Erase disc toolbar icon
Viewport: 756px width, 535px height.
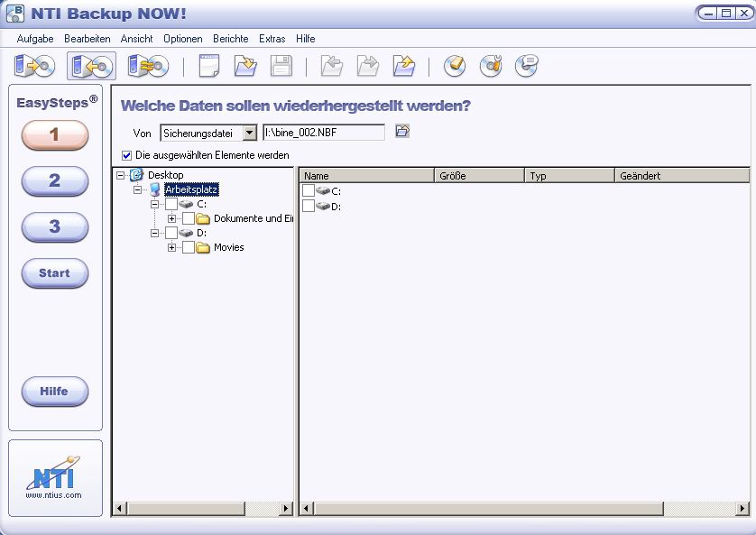(455, 66)
